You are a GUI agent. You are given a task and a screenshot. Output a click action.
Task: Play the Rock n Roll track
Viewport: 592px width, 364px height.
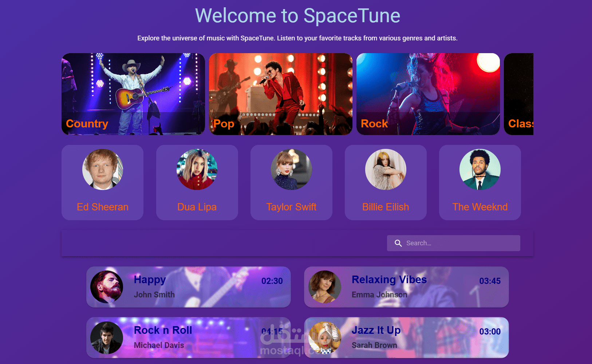click(x=189, y=337)
